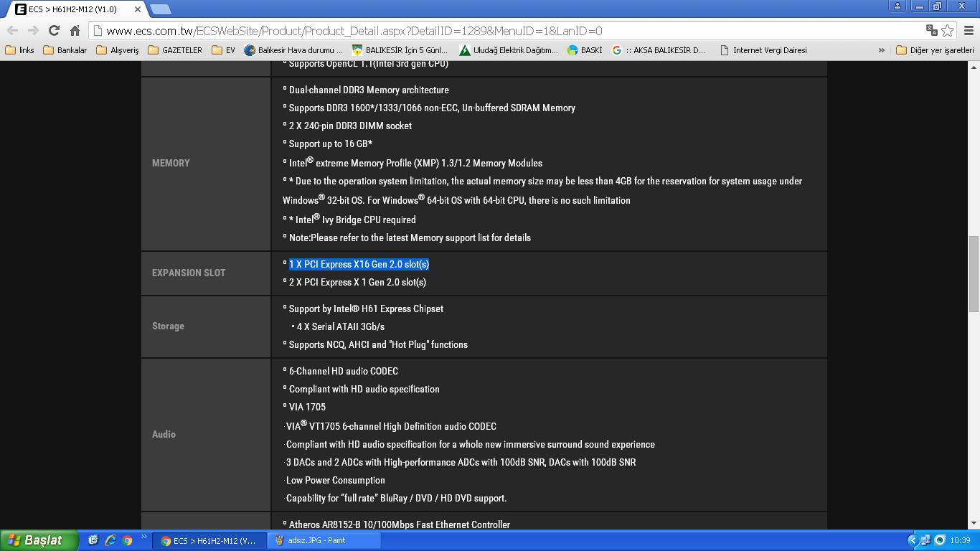Open the GAZETELER bookmark folder
The image size is (980, 551).
pos(175,50)
